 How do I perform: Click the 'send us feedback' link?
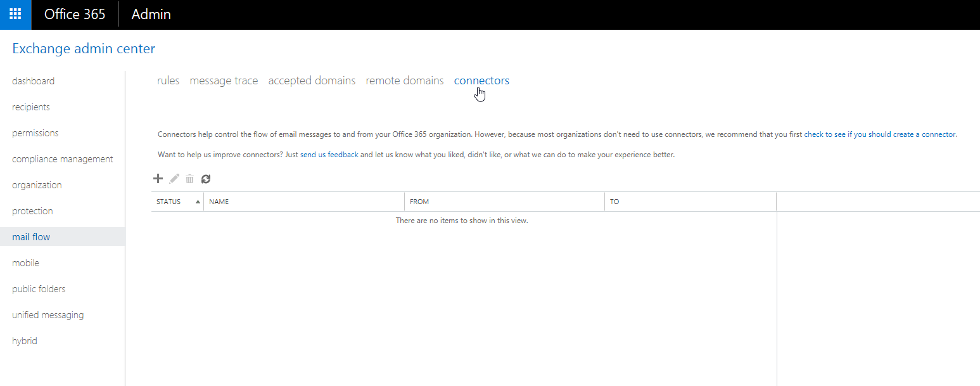[329, 154]
